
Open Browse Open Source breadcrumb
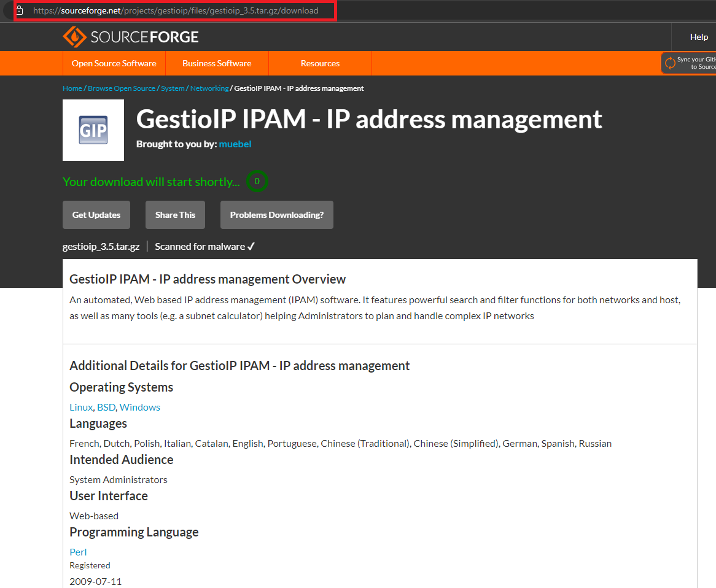tap(122, 88)
